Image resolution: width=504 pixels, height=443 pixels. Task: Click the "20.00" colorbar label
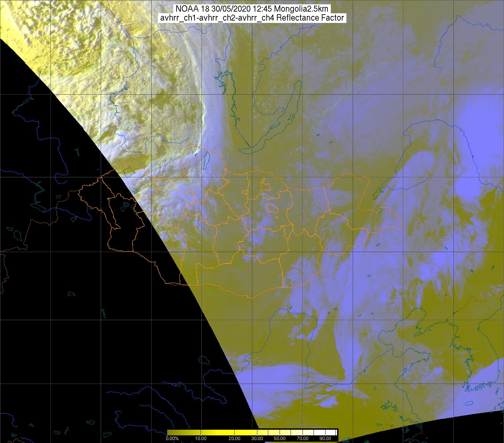234,439
